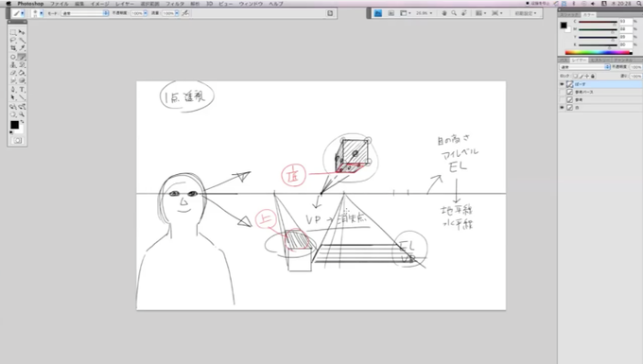Select the Brush tool in the toolbox

coord(22,57)
